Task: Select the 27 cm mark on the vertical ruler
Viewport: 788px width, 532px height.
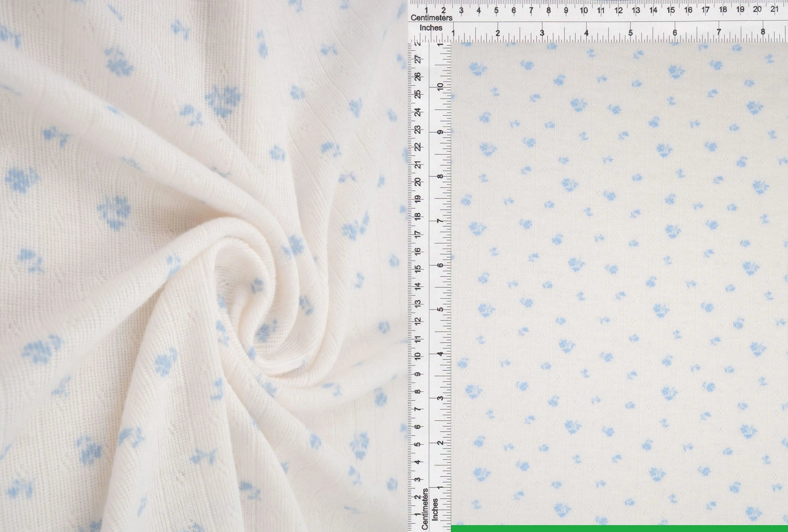Action: pyautogui.click(x=418, y=60)
